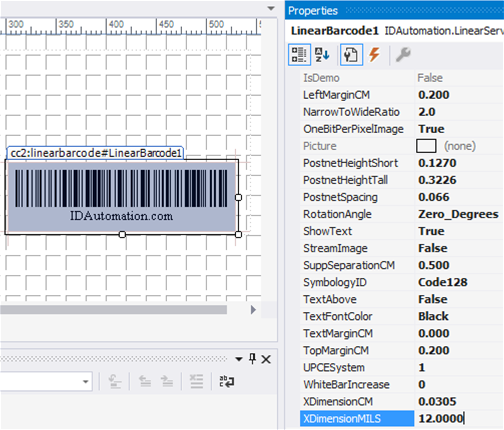The height and width of the screenshot is (430, 504).
Task: Click the barcode bottom-middle resize handle
Action: click(122, 235)
